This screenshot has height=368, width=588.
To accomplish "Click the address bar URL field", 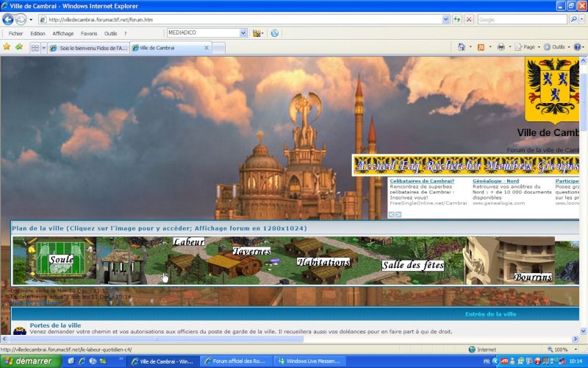I will (x=240, y=20).
